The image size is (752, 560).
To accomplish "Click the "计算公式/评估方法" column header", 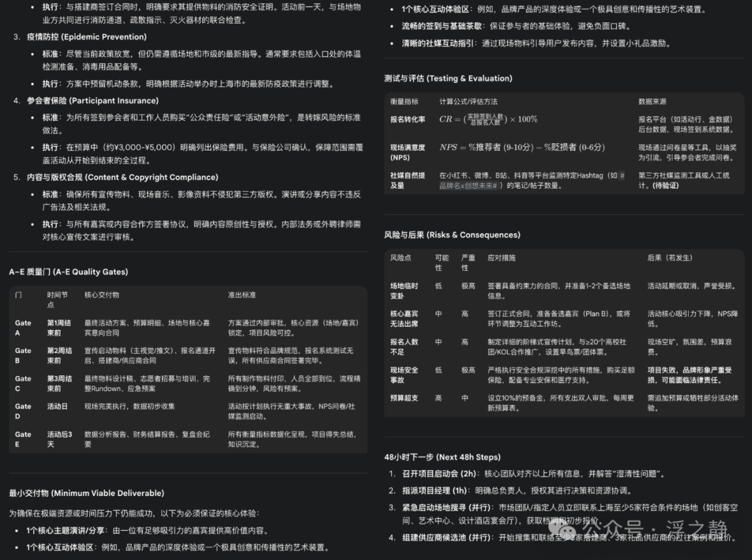I will 468,102.
